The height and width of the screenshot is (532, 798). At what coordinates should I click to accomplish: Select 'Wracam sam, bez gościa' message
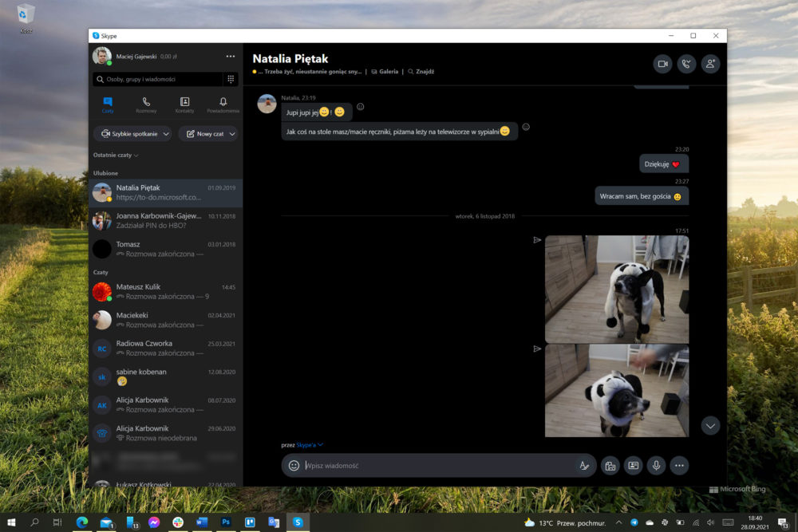[x=642, y=196]
